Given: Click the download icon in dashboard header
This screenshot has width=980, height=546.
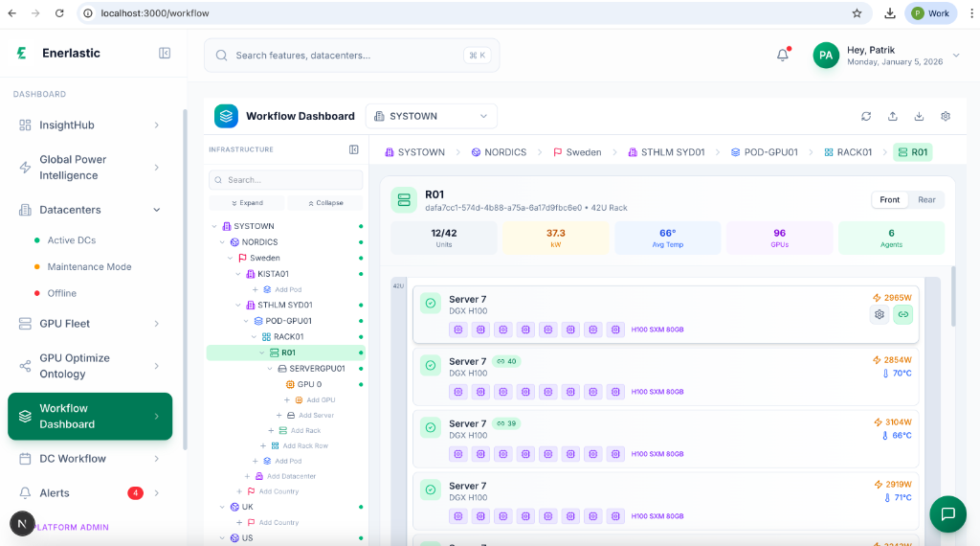Looking at the screenshot, I should coord(919,116).
